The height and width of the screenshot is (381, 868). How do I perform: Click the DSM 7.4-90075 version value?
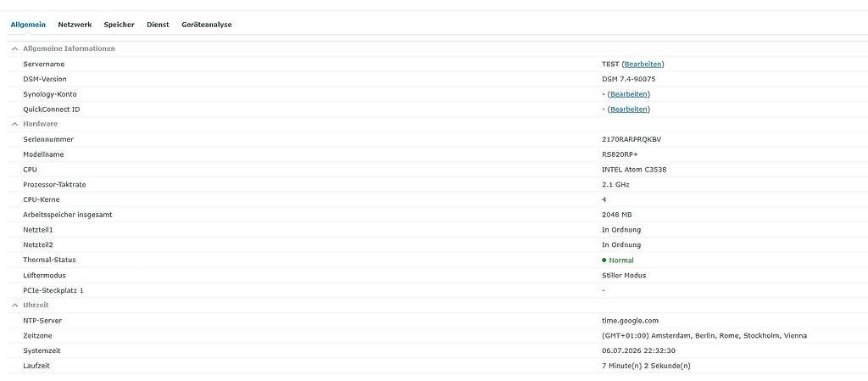tap(629, 79)
